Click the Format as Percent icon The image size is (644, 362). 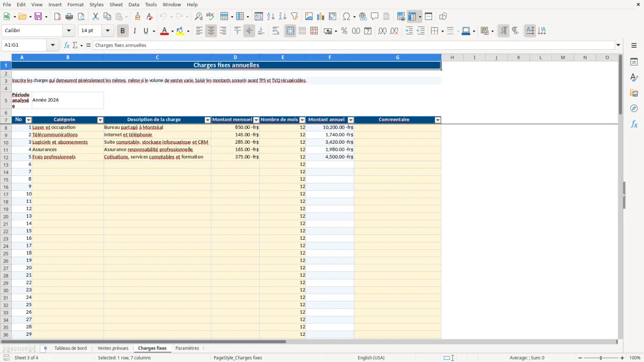coord(345,31)
